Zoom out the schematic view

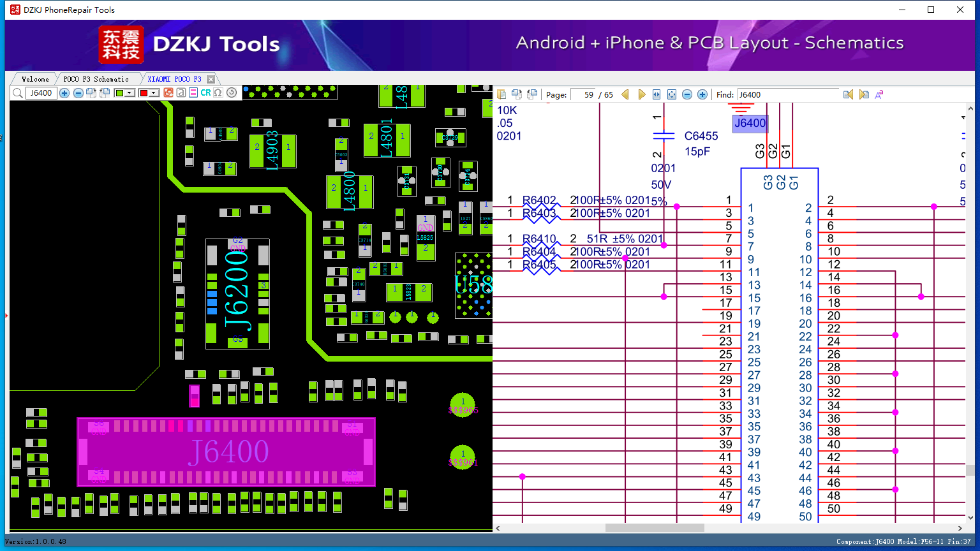coord(687,94)
